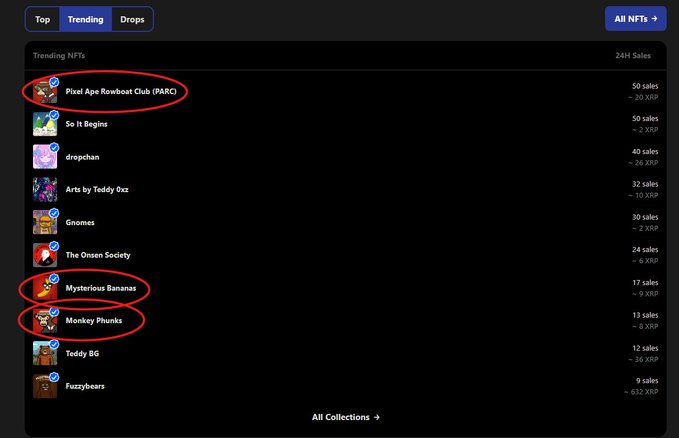Click '24 sales' for The Onsen Society
Image resolution: width=679 pixels, height=438 pixels.
pos(645,250)
